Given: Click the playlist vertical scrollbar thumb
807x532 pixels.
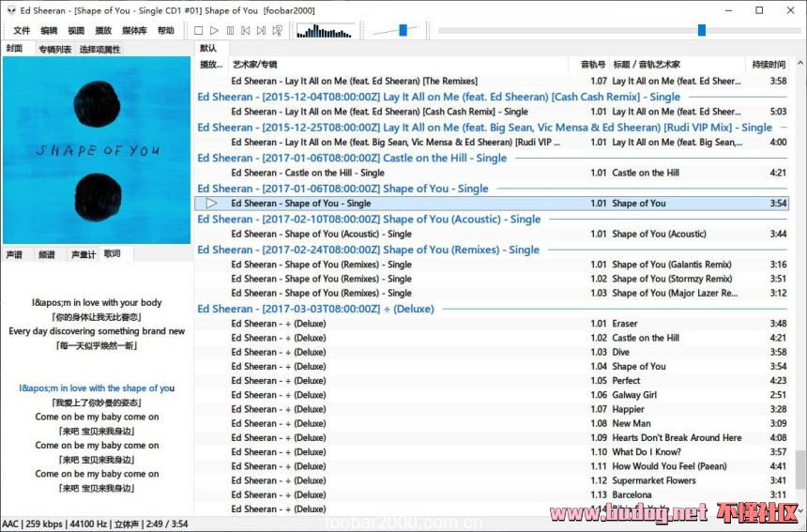Looking at the screenshot, I should (x=799, y=469).
